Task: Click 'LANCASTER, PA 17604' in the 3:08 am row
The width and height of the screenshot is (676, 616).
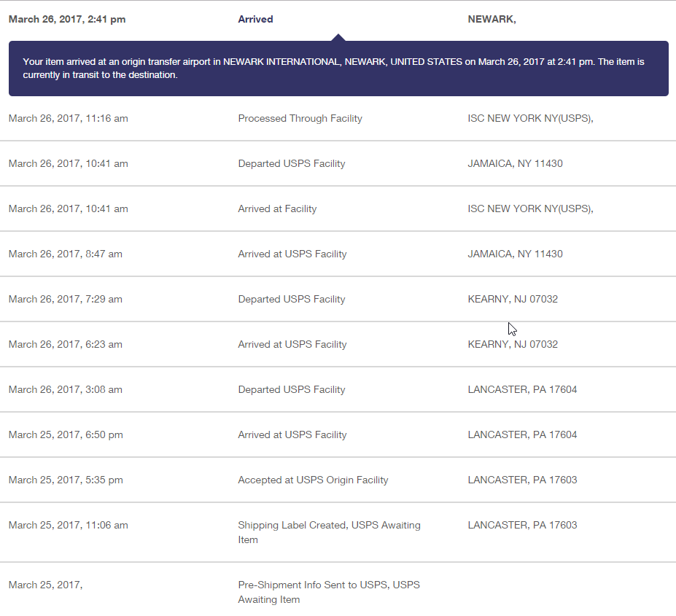Action: coord(523,390)
